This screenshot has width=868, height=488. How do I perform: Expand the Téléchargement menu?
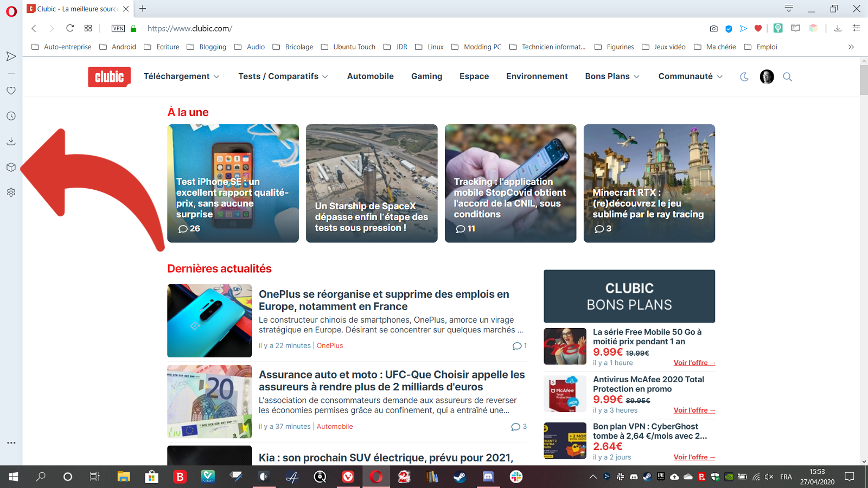181,76
